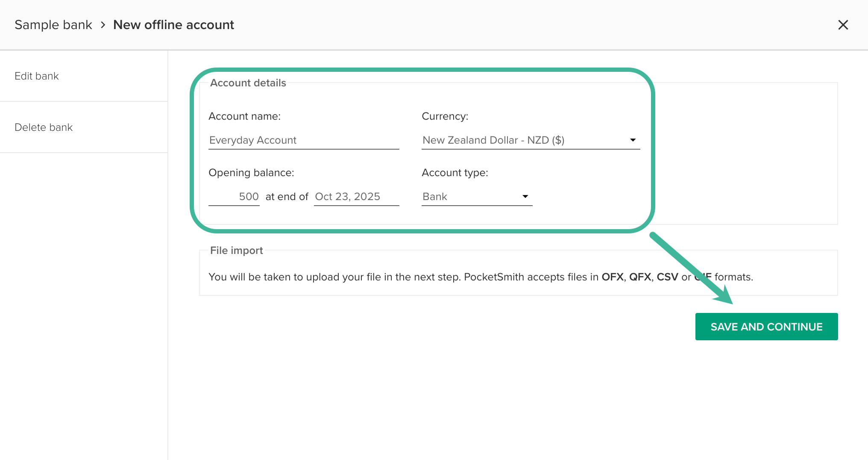Close the New offline account dialog
This screenshot has height=460, width=868.
point(843,25)
